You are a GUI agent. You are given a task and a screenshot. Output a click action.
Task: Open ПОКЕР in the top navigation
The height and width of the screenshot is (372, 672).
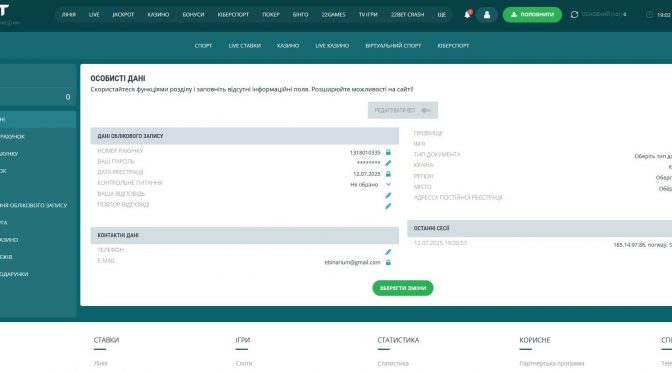click(271, 15)
